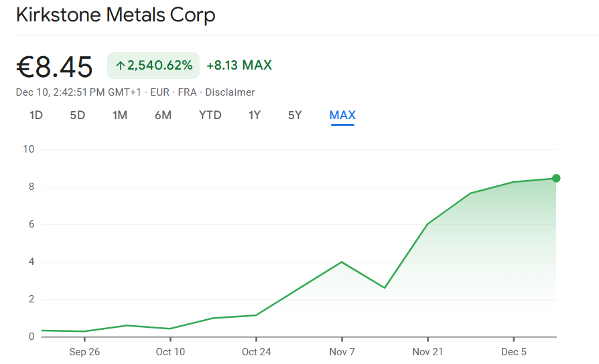Open the 6M range tab
599x364 pixels.
click(x=163, y=115)
